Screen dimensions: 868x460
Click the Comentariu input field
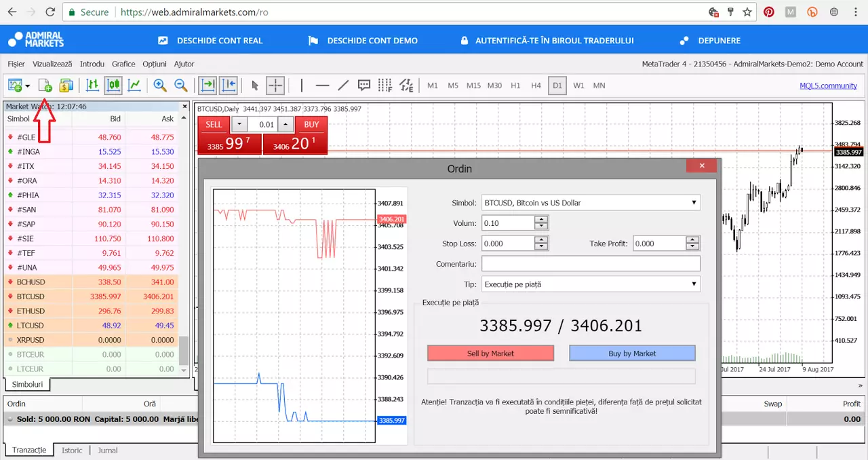point(591,264)
